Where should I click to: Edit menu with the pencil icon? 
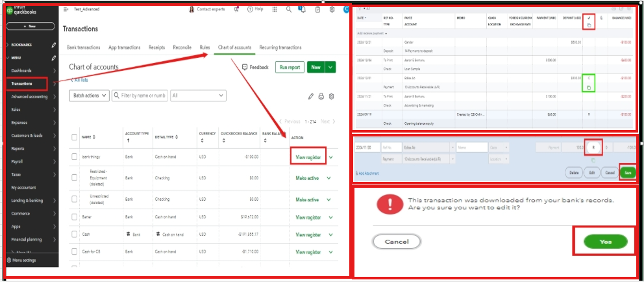53,58
